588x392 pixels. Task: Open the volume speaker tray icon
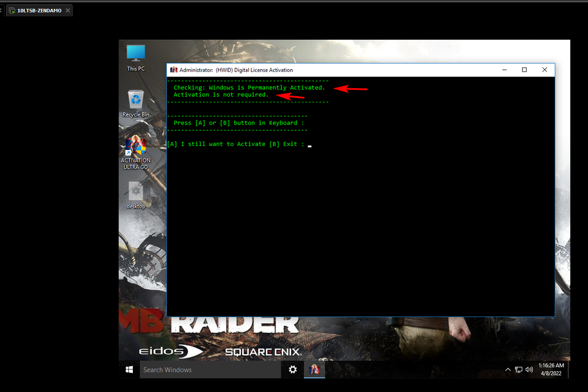pos(529,369)
